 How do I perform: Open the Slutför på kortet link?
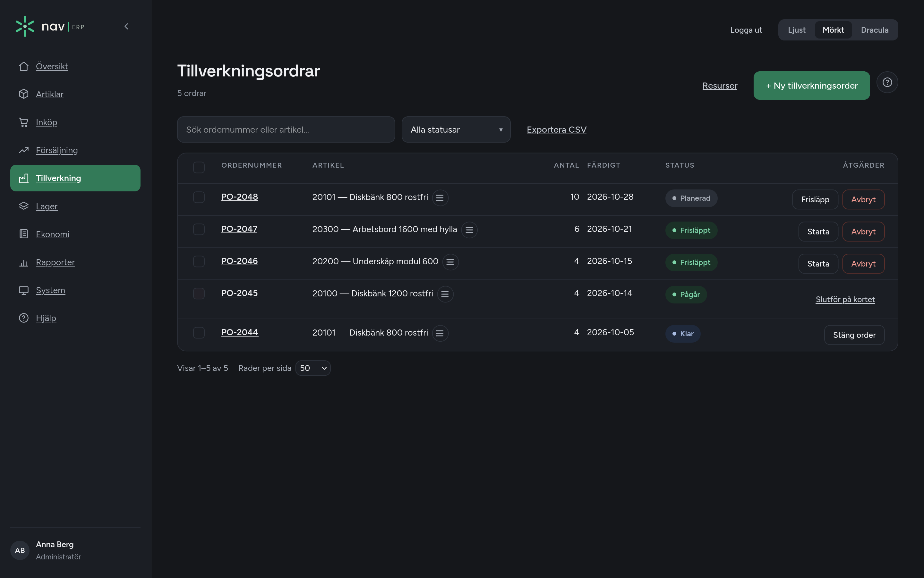pos(845,299)
